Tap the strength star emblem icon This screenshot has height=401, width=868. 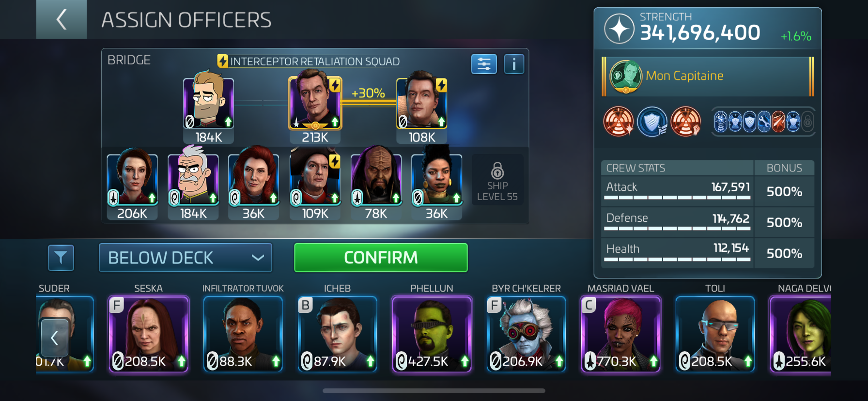(619, 29)
